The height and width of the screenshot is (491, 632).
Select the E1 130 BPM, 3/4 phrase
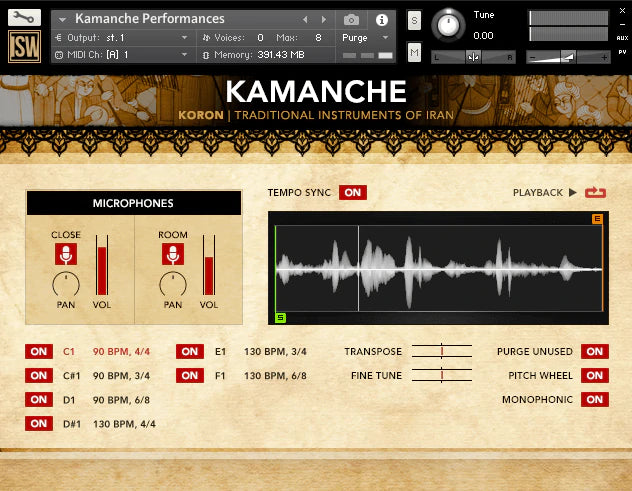pyautogui.click(x=261, y=352)
